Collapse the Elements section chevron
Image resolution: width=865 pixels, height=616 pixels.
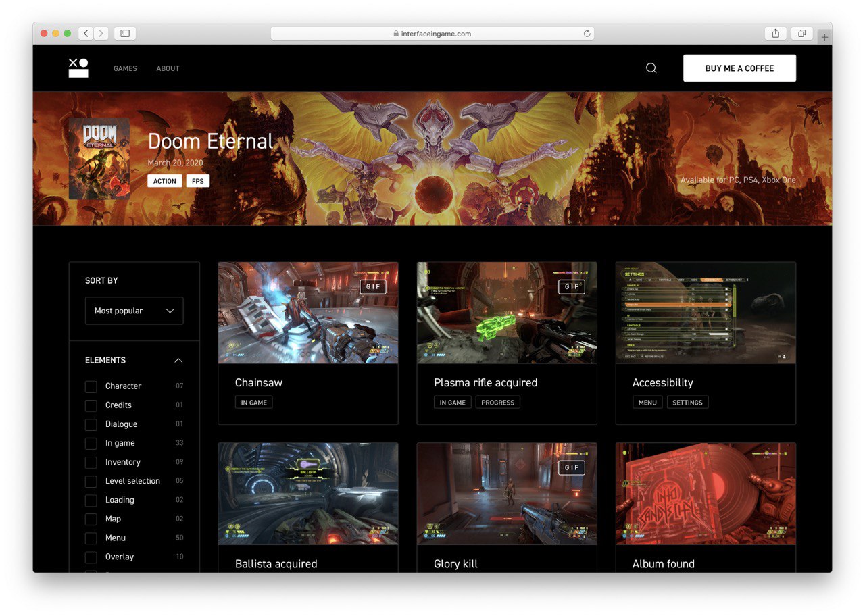click(x=178, y=360)
